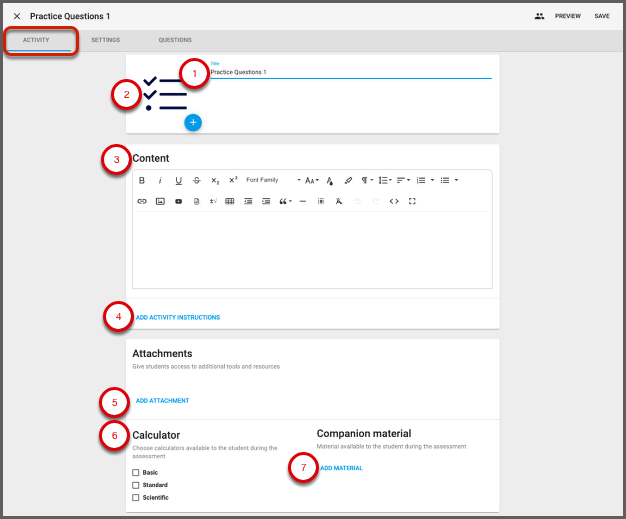Viewport: 626px width, 519px height.
Task: Open the Font Family dropdown
Action: (x=272, y=181)
